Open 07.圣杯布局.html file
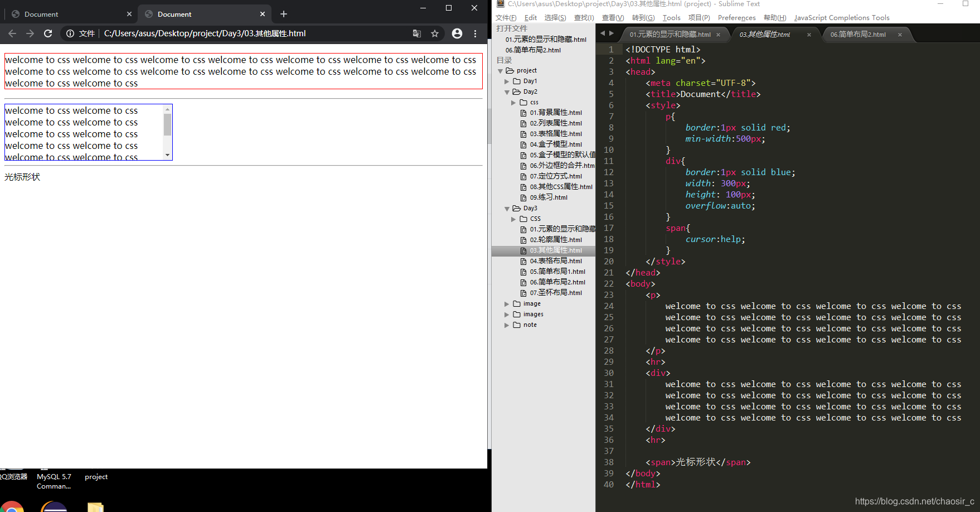The height and width of the screenshot is (512, 980). click(556, 293)
